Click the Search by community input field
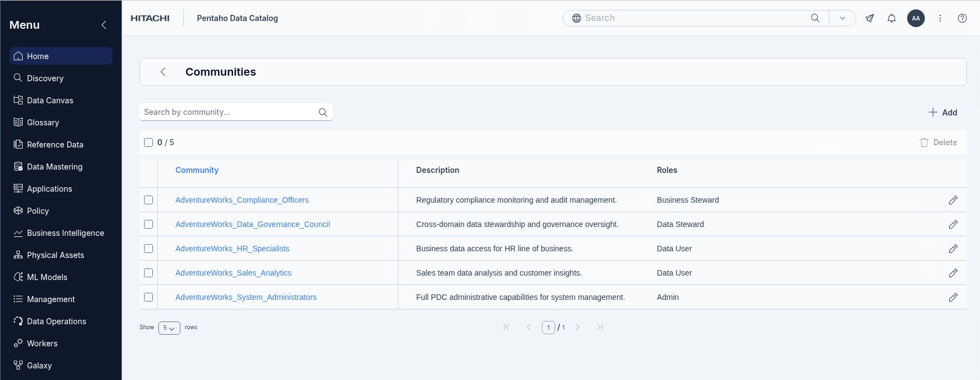The image size is (980, 380). click(229, 112)
